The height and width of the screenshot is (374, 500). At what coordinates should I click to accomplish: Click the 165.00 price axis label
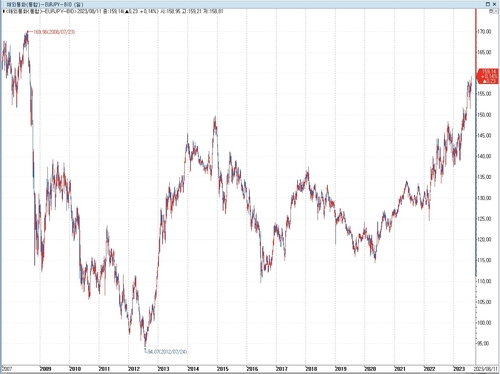click(x=484, y=52)
